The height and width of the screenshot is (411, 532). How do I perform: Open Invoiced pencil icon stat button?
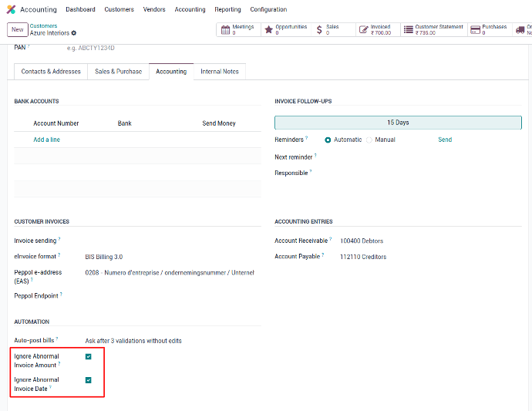pos(363,30)
